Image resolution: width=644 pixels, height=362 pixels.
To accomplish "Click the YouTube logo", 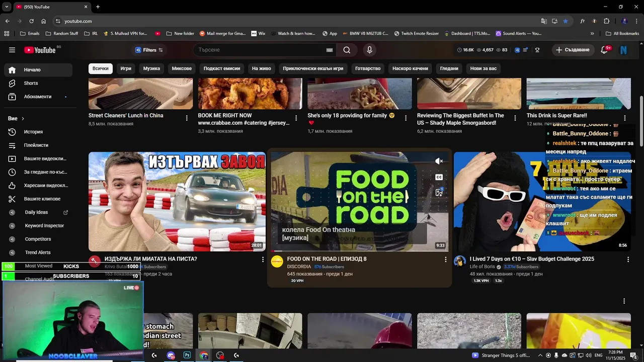I will [x=40, y=50].
